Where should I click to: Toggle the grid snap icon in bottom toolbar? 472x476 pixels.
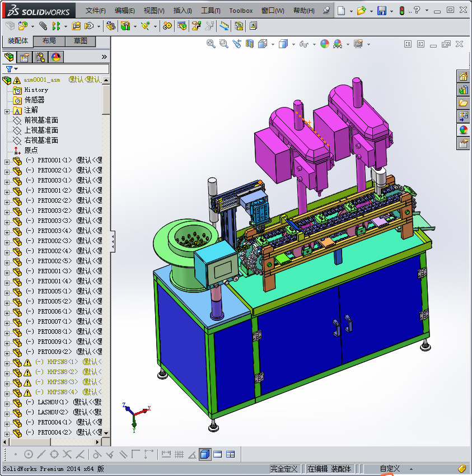click(179, 455)
